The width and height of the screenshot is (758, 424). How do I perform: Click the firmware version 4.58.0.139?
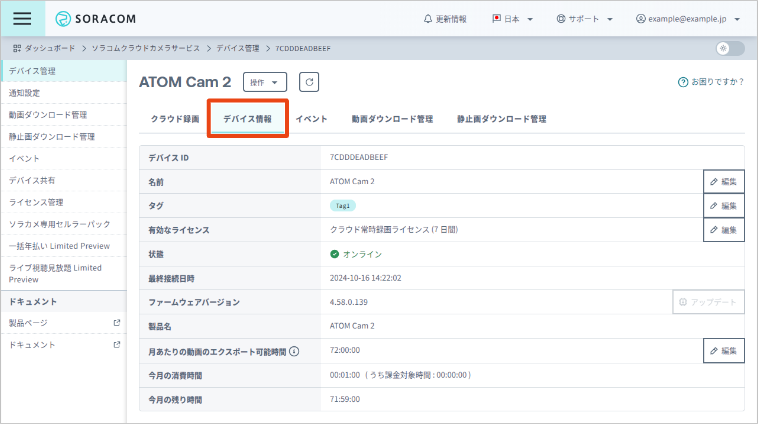pyautogui.click(x=349, y=302)
